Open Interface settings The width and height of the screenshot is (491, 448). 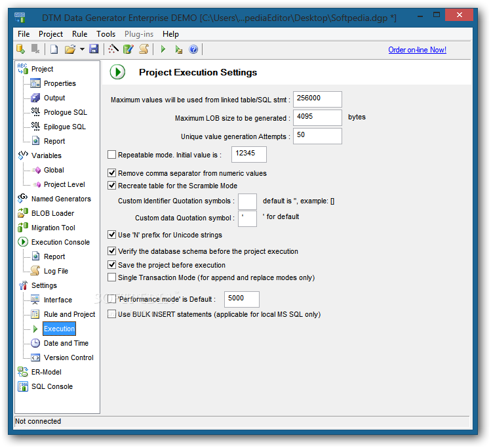coord(58,300)
